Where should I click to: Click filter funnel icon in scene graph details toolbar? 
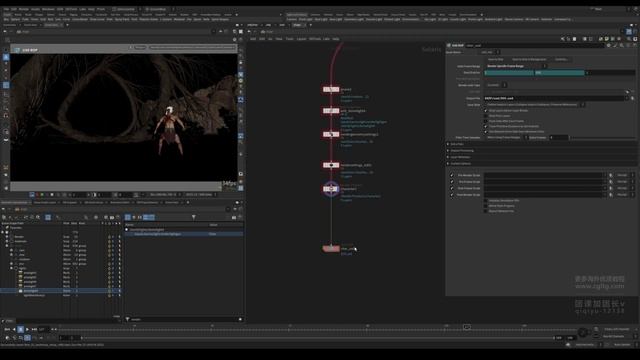(193, 217)
